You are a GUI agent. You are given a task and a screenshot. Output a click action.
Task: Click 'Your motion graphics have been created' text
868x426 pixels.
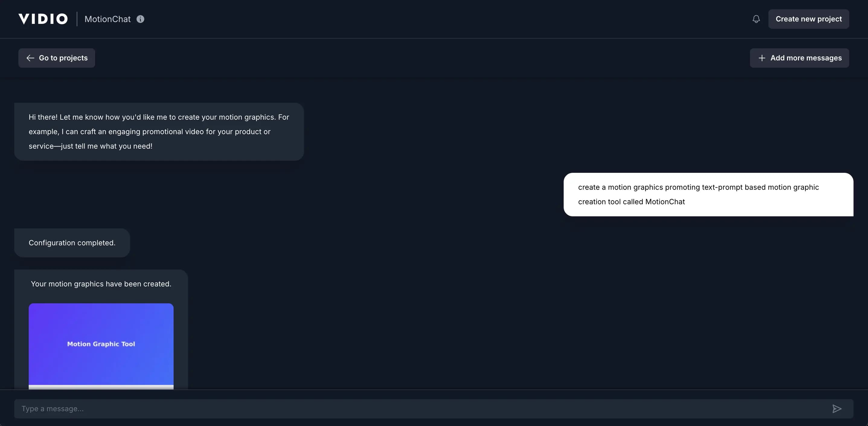coord(101,284)
